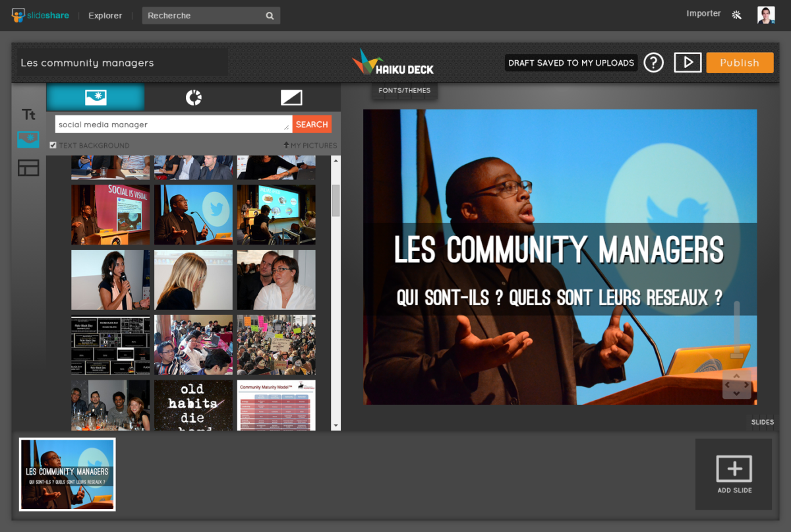Open the user profile avatar menu
The height and width of the screenshot is (532, 791).
click(766, 15)
